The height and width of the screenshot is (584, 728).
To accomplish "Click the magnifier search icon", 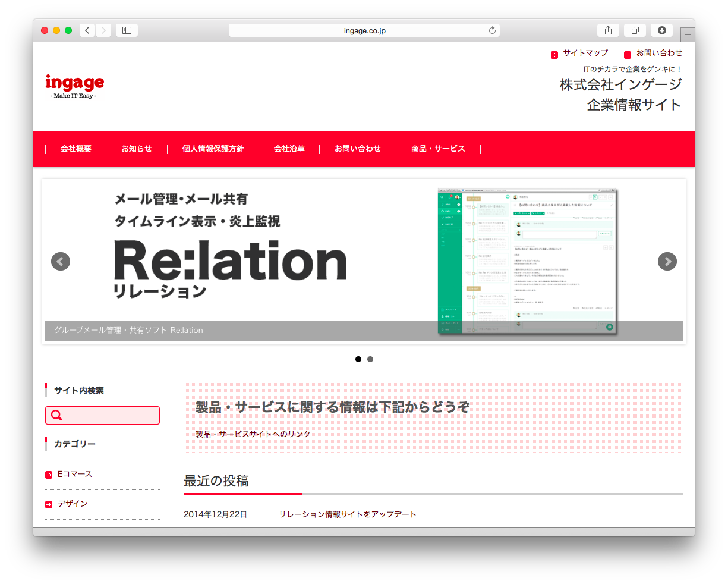I will pos(56,415).
